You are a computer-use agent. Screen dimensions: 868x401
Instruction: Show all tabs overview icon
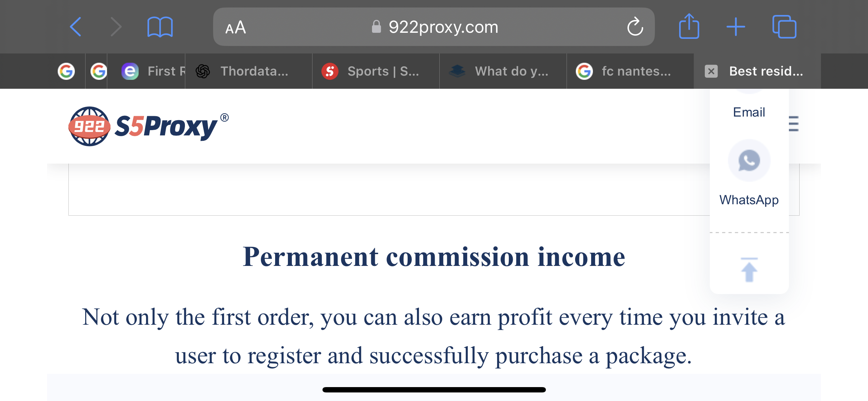784,27
